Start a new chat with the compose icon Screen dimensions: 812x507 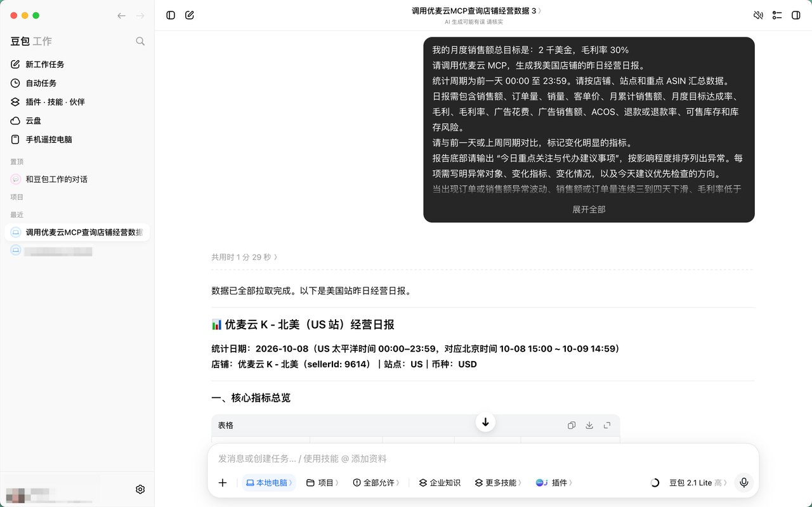tap(190, 15)
